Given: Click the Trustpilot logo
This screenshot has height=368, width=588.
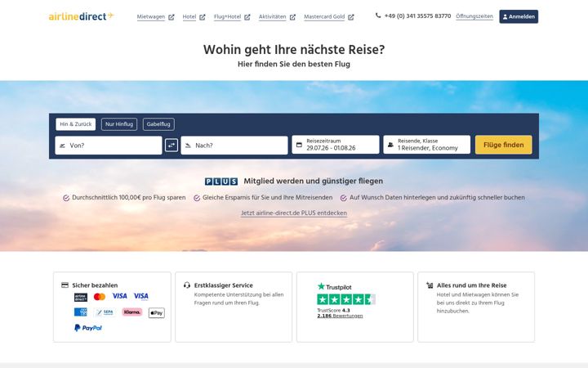Looking at the screenshot, I should coord(335,287).
